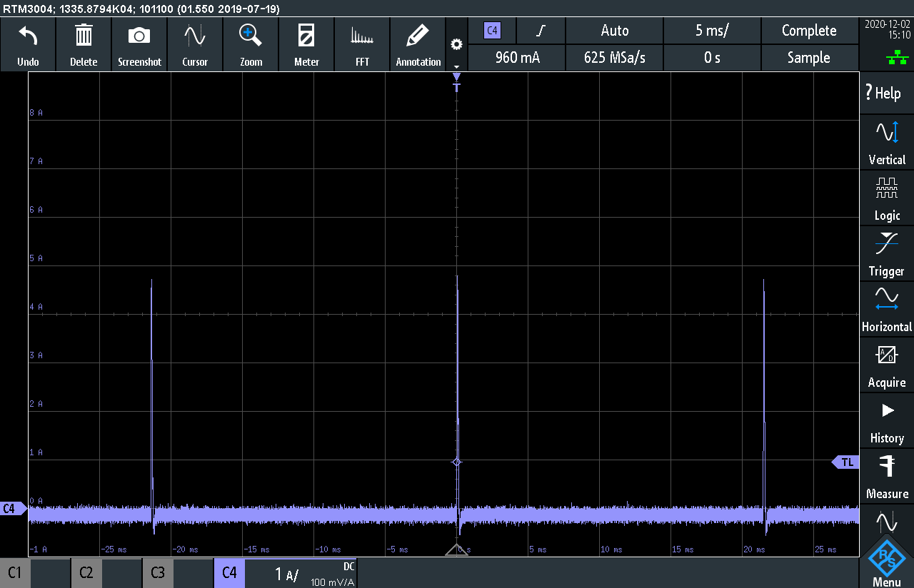Adjust the 1 A/ vertical scale
914x588 pixels.
(287, 574)
